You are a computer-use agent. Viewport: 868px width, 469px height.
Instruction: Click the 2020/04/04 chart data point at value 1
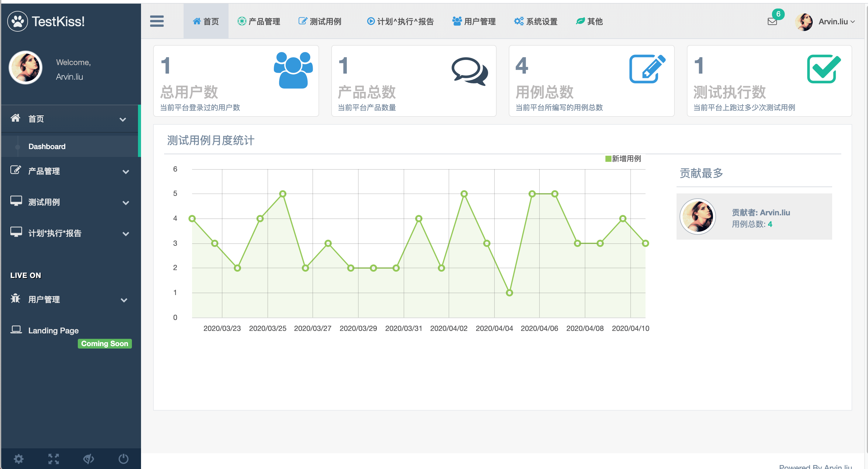(x=509, y=293)
